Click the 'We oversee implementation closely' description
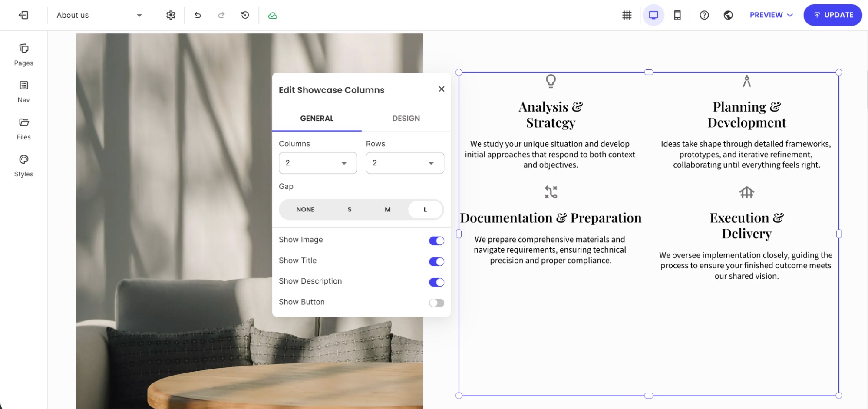 (746, 266)
